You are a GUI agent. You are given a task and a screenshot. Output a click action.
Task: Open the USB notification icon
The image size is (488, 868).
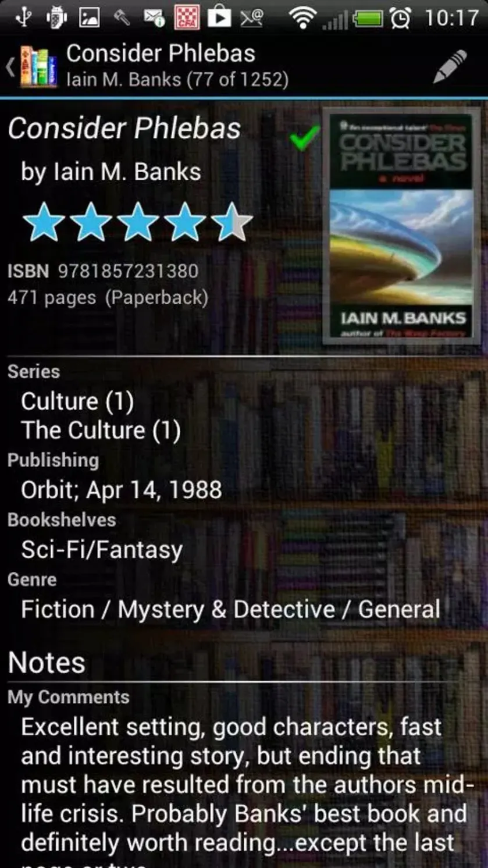(x=24, y=17)
